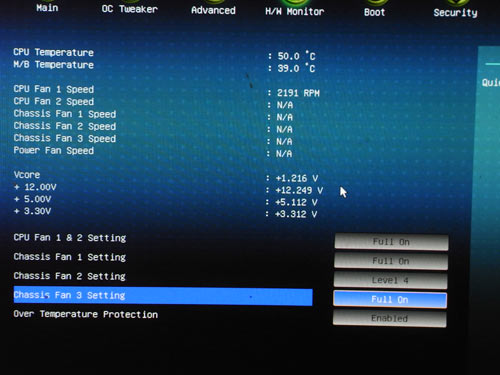Open CPU Fan 1 & 2 Setting dropdown
Viewport: 500px width, 375px height.
(391, 242)
